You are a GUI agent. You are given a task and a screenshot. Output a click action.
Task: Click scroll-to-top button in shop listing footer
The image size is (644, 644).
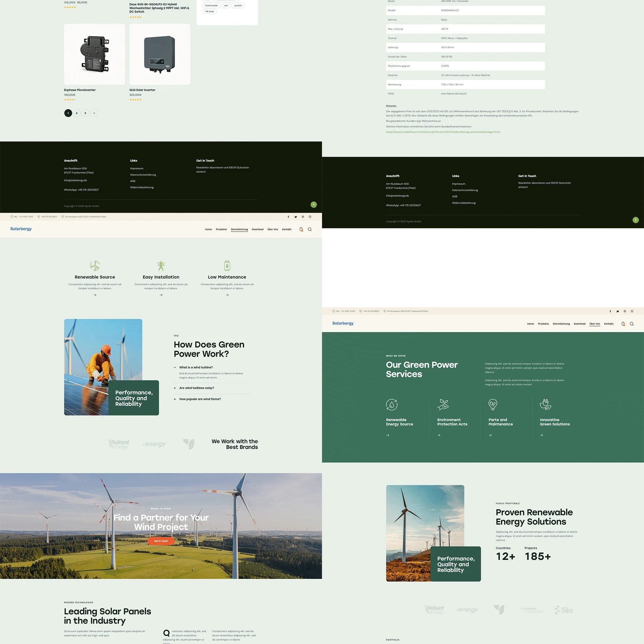pyautogui.click(x=314, y=205)
